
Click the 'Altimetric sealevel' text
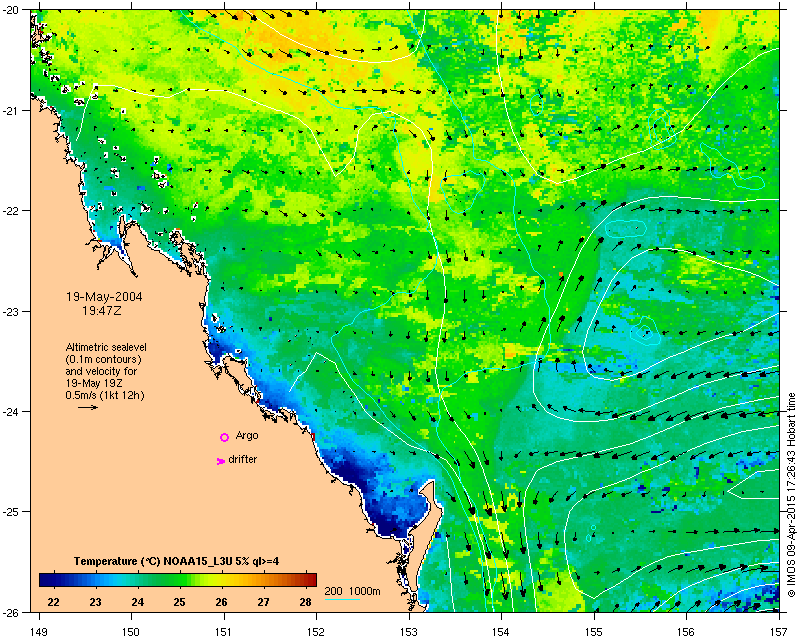(x=106, y=347)
